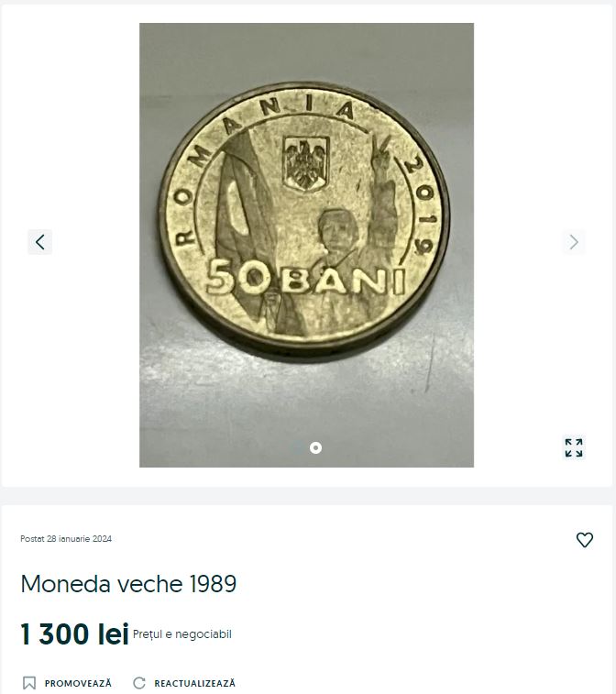Save listing with the heart icon

[585, 540]
